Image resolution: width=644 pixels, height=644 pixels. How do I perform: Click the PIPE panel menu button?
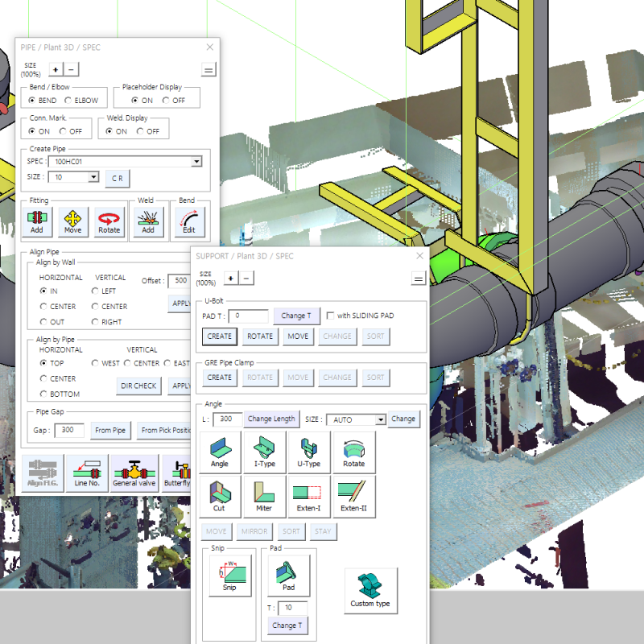point(208,69)
